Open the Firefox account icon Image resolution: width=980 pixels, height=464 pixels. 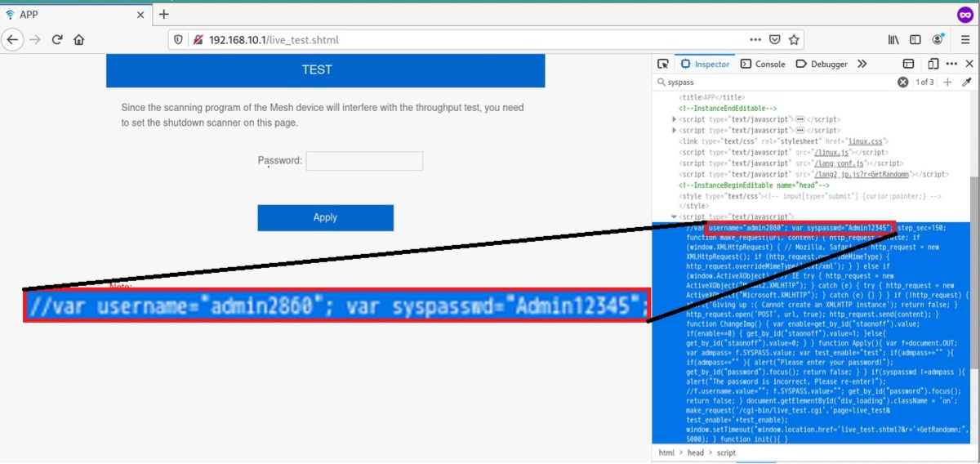tap(938, 39)
